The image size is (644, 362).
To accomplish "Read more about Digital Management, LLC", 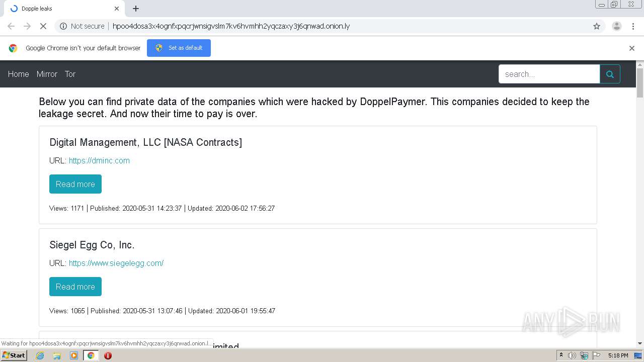I will tap(75, 184).
